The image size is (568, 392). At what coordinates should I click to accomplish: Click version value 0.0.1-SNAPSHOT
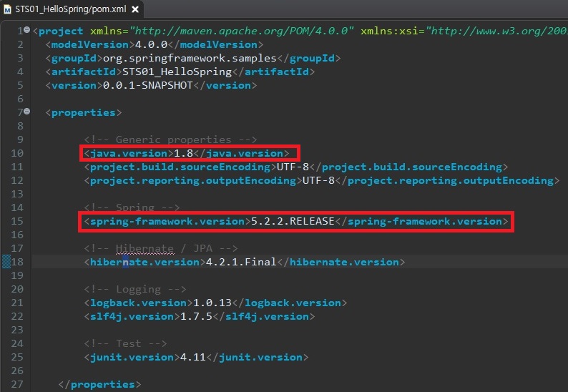point(148,86)
